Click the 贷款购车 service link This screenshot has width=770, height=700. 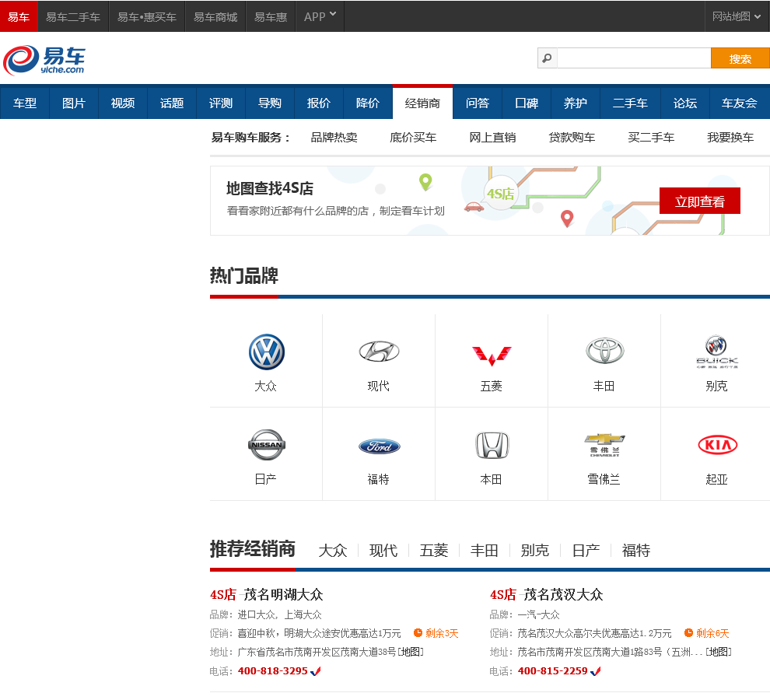[572, 138]
